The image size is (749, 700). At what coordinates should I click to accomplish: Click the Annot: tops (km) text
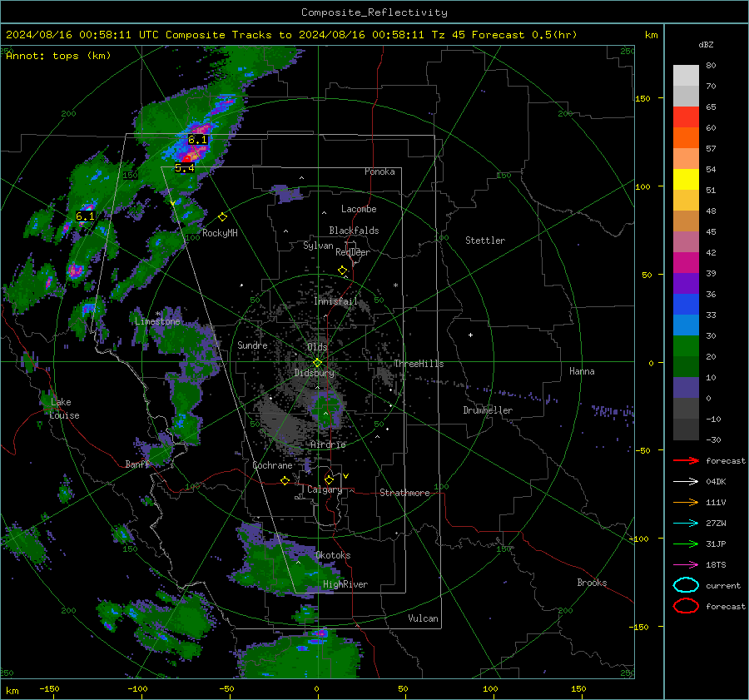[58, 56]
